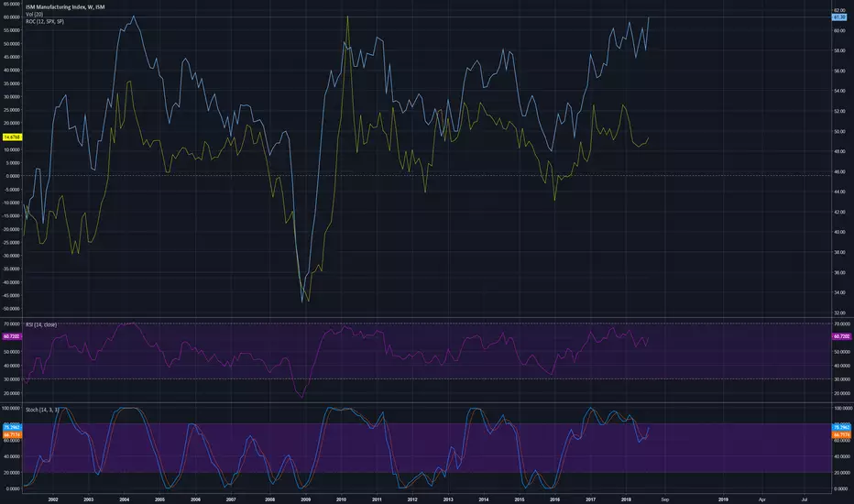Click the yellow 14.6768 ROC value label
The height and width of the screenshot is (504, 854).
11,137
